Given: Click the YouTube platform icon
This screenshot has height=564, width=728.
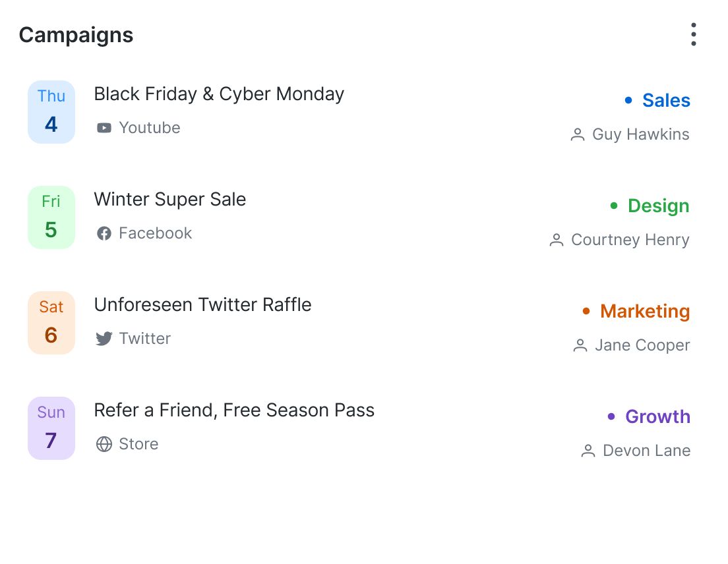Looking at the screenshot, I should click(x=104, y=128).
